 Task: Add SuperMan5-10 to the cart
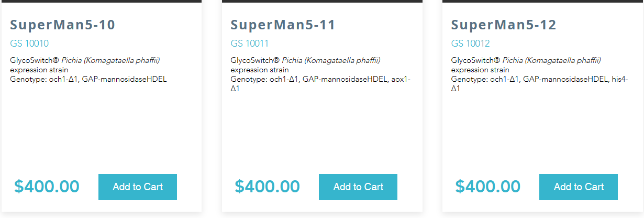point(138,187)
